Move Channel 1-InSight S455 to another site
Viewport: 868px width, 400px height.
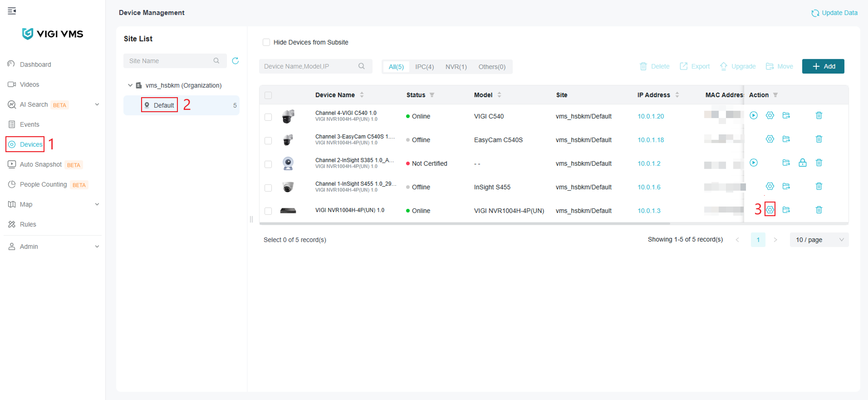[x=786, y=186]
